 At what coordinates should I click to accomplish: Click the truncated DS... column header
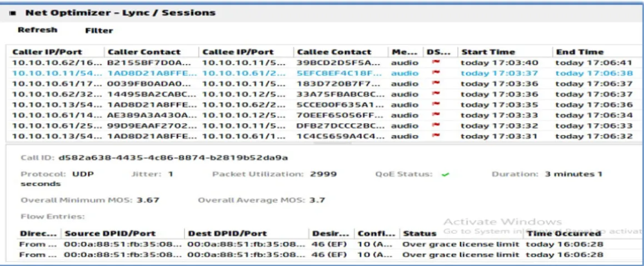[438, 52]
